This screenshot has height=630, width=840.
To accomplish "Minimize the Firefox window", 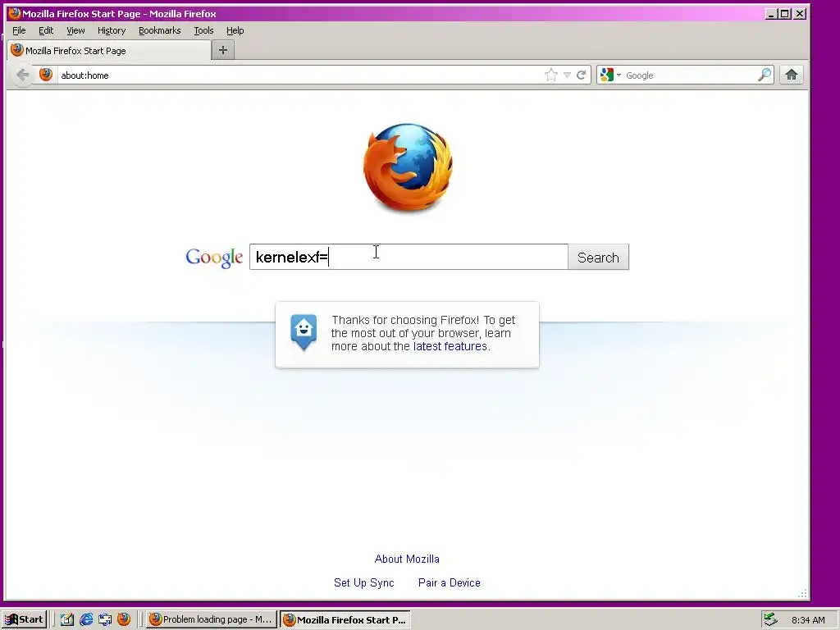I will pyautogui.click(x=771, y=13).
